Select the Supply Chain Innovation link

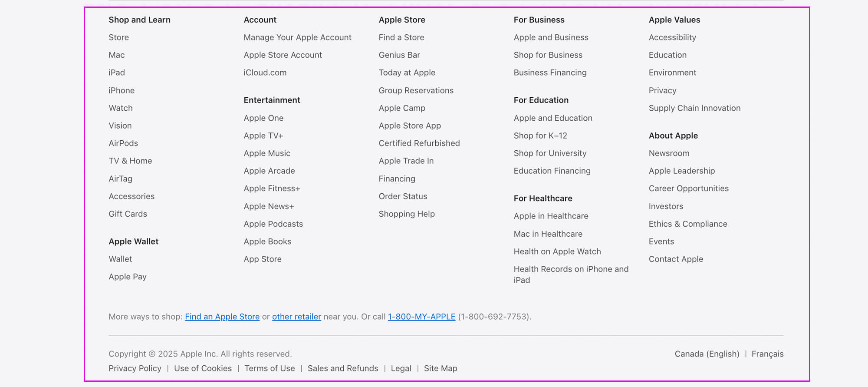click(x=694, y=108)
